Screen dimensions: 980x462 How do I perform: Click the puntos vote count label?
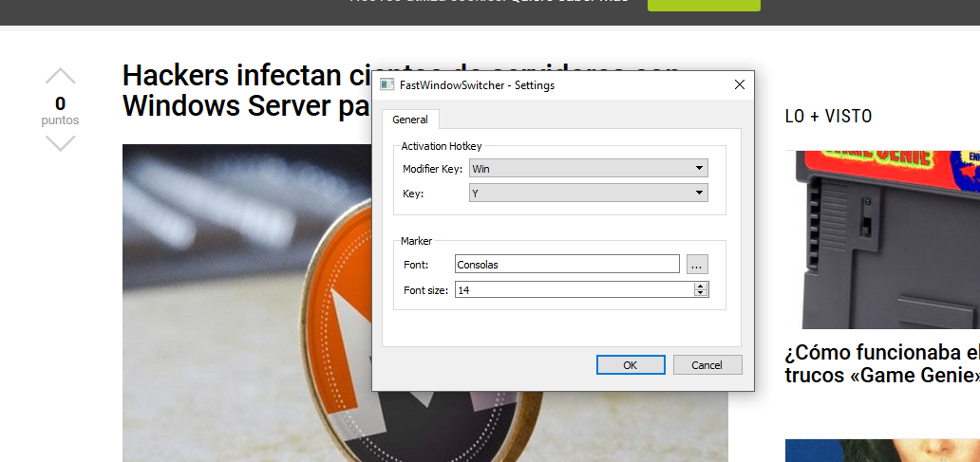click(x=60, y=120)
